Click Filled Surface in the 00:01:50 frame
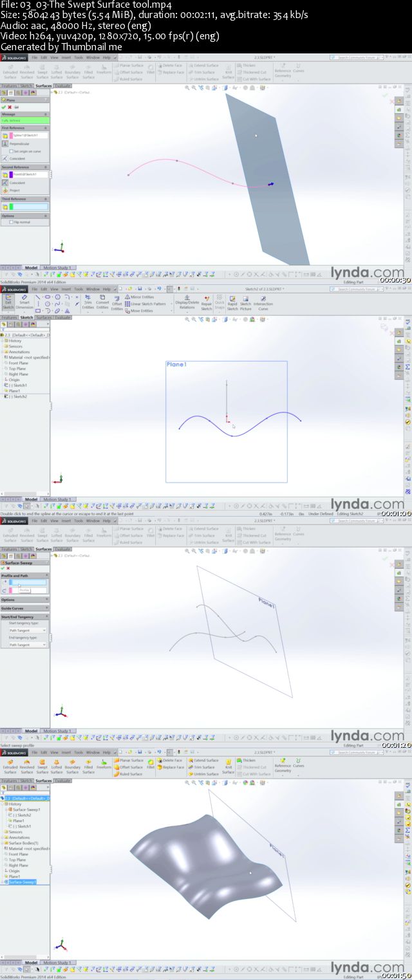This screenshot has width=412, height=980. 88,766
